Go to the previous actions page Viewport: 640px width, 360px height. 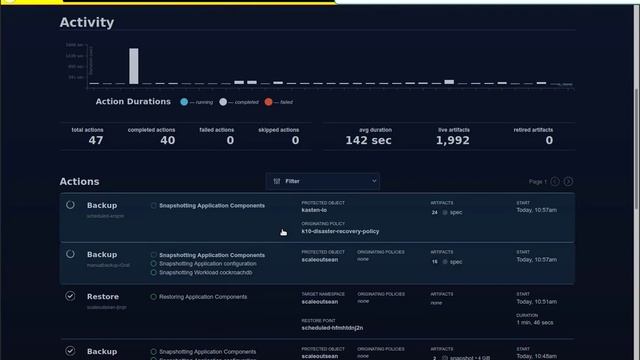[555, 182]
